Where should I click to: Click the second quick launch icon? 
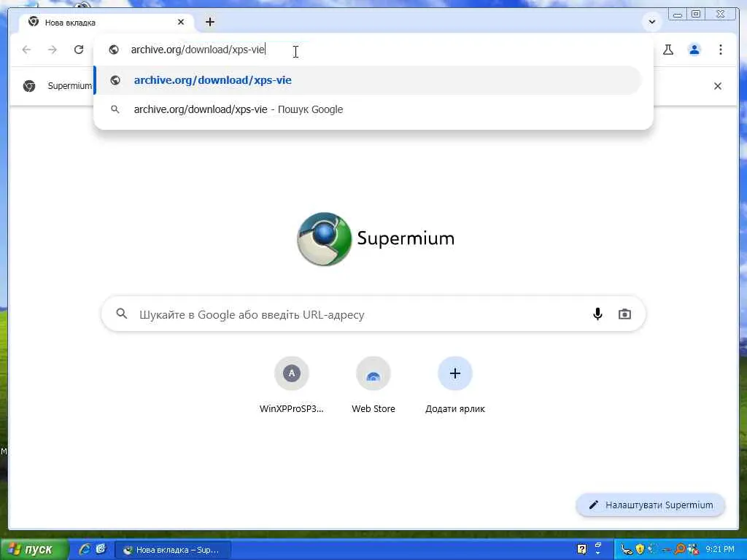coord(101,549)
